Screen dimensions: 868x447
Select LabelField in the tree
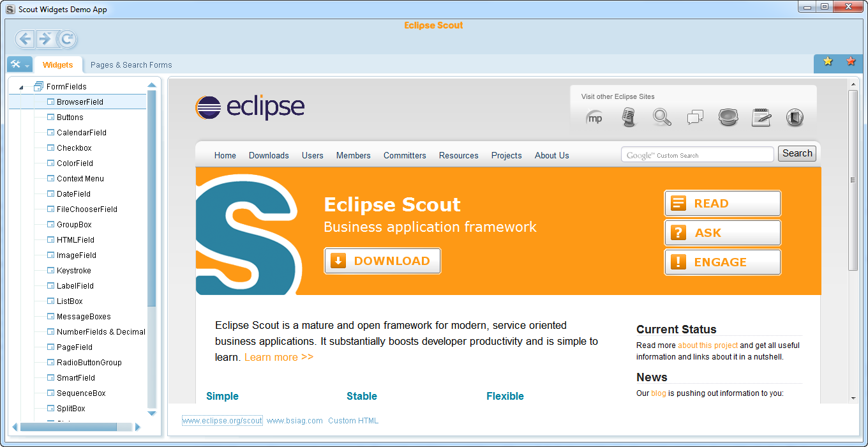75,285
